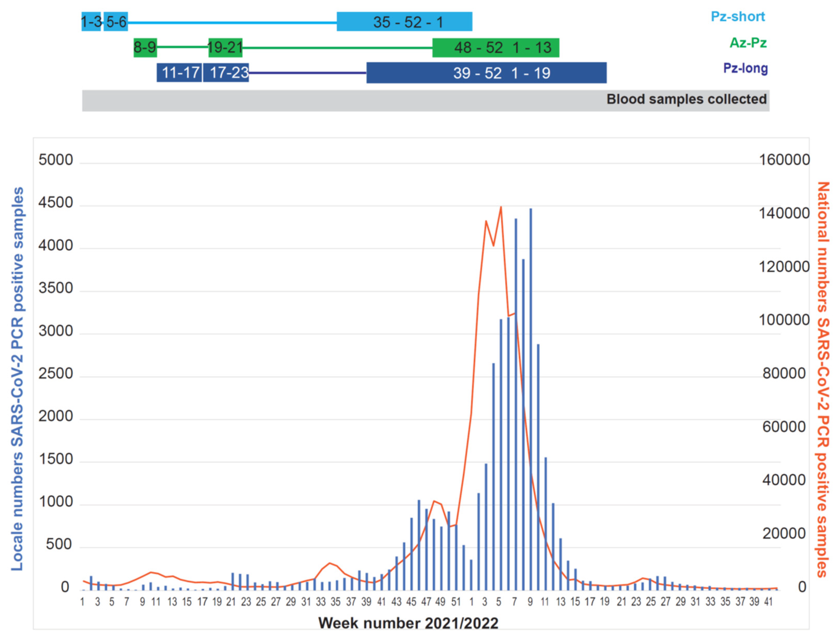Click the green 8-9 block
840x642 pixels.
click(x=145, y=48)
